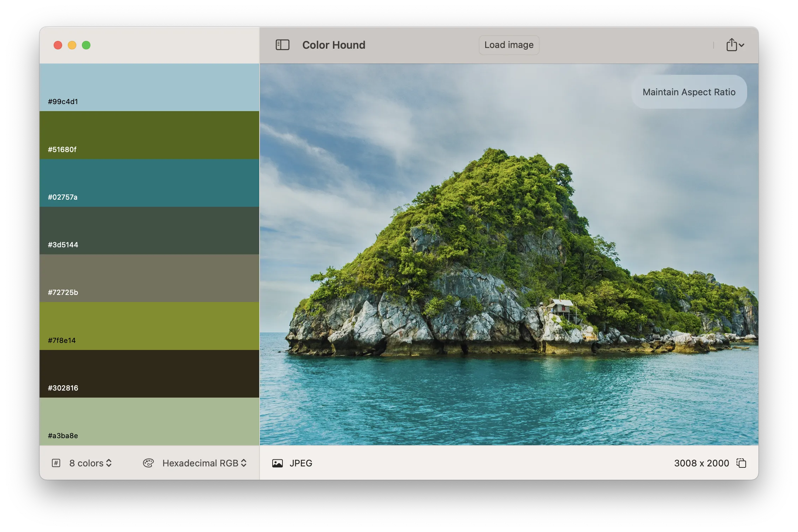Toggle Maintain Aspect Ratio

click(689, 92)
